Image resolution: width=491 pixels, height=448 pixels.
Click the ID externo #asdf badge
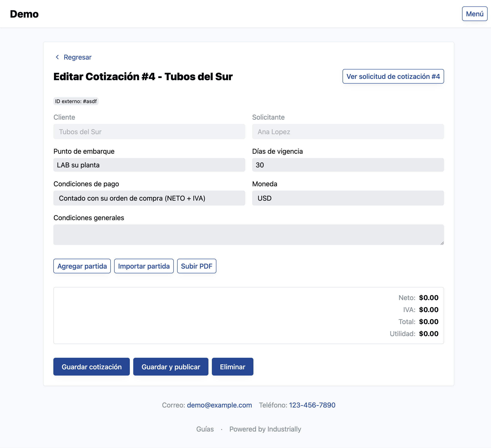click(x=76, y=101)
